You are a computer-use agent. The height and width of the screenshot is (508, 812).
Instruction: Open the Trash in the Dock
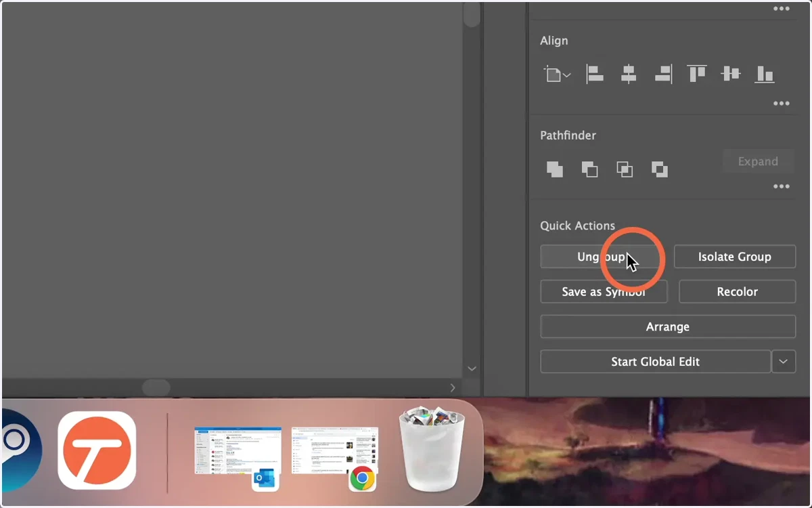[x=432, y=448]
